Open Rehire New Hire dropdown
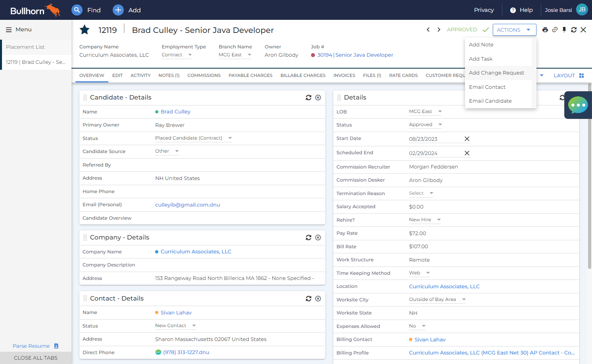 coord(425,220)
